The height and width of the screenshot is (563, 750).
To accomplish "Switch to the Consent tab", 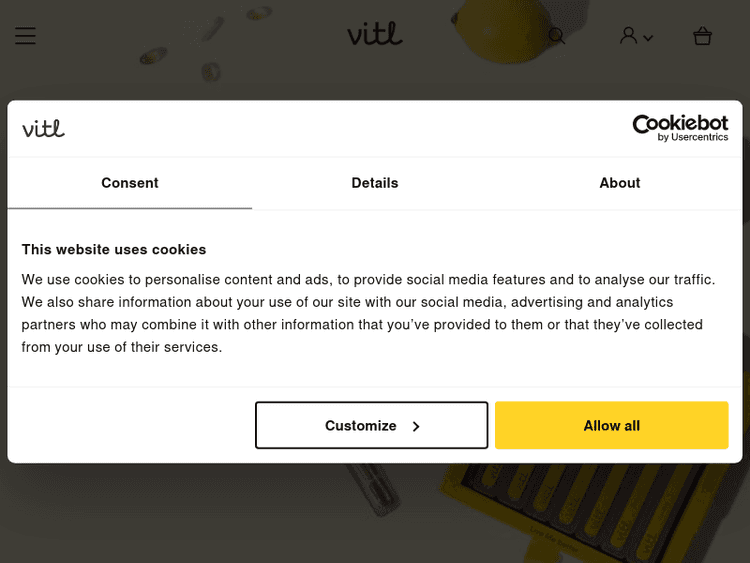I will [x=130, y=183].
